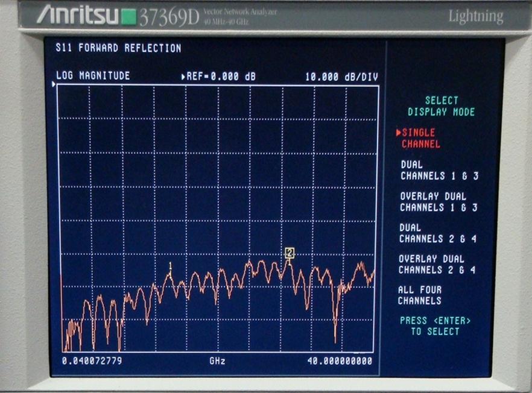532x393 pixels.
Task: Click S11 FORWARD REFLECTION title
Action: point(118,48)
